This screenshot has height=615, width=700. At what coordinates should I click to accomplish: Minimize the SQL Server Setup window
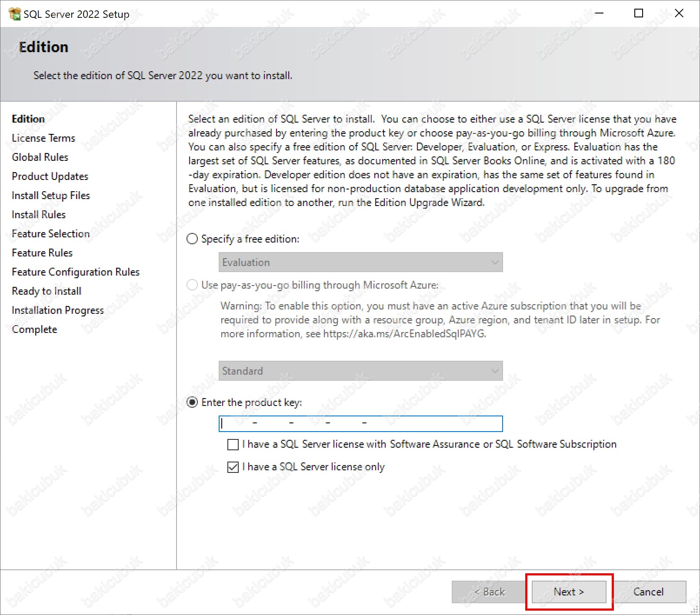[599, 13]
